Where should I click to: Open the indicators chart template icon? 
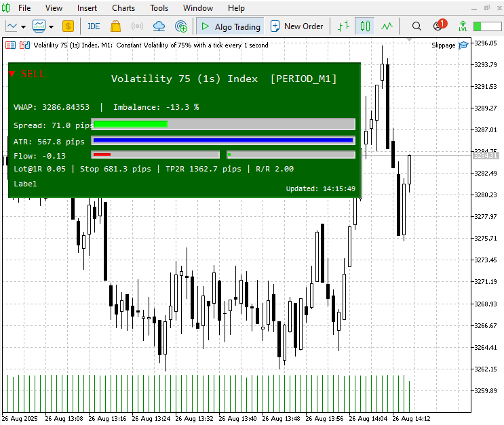pos(39,26)
